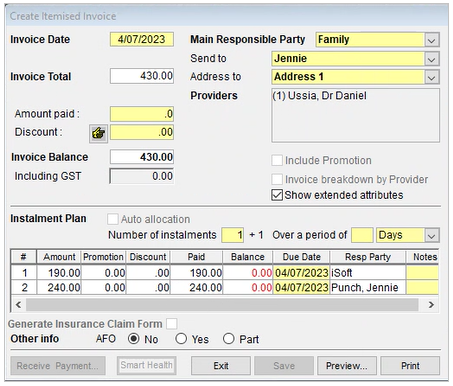
Task: Click the Number of instalments field
Action: click(233, 235)
